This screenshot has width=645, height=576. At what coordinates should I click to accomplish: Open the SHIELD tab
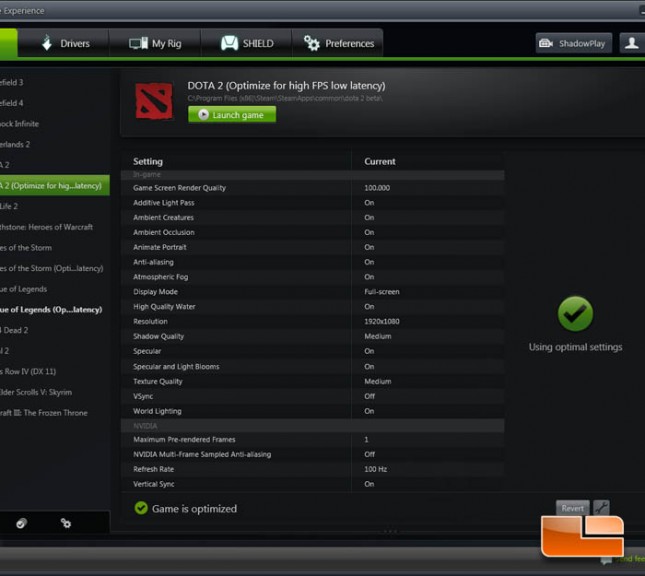247,43
